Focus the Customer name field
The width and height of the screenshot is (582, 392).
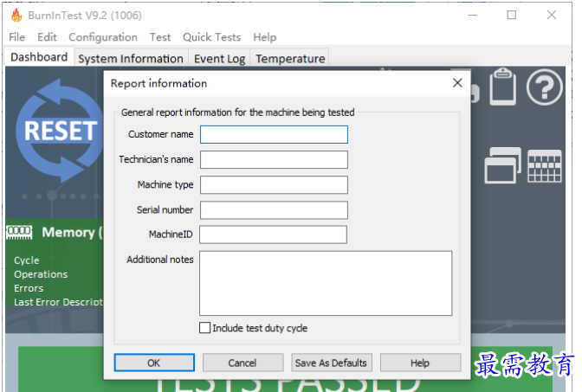click(274, 134)
